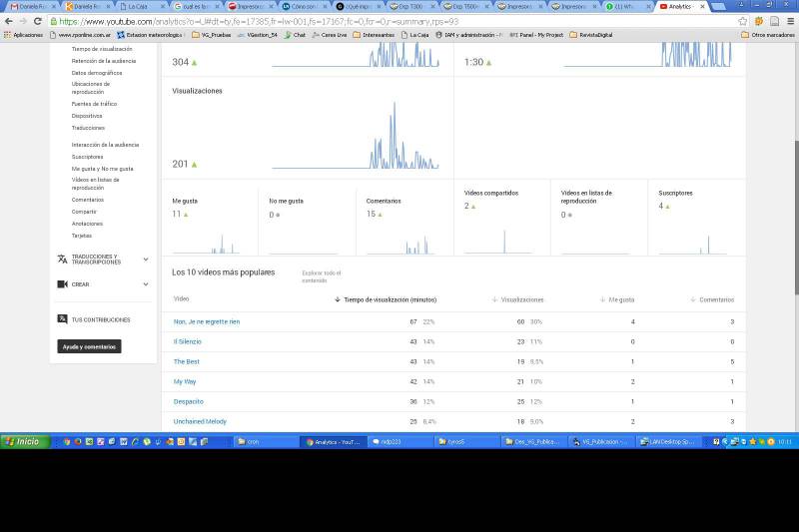Select the active Analytics YouTube tab

coord(682,7)
